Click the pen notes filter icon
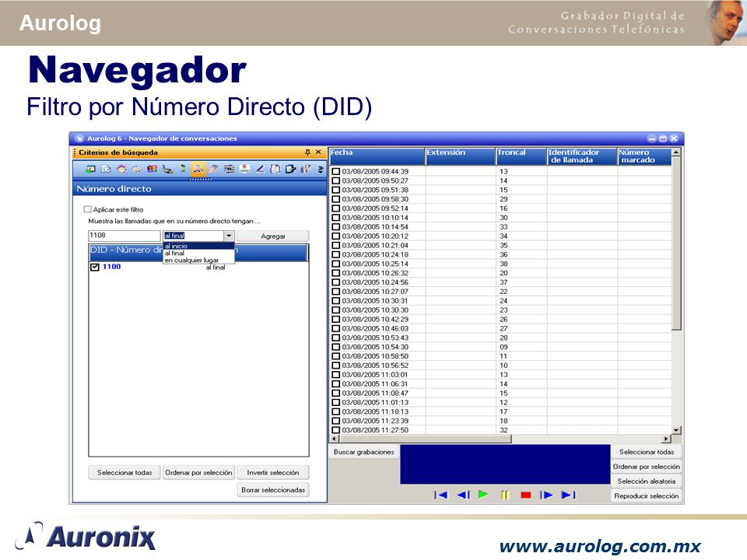This screenshot has height=560, width=747. click(x=260, y=169)
